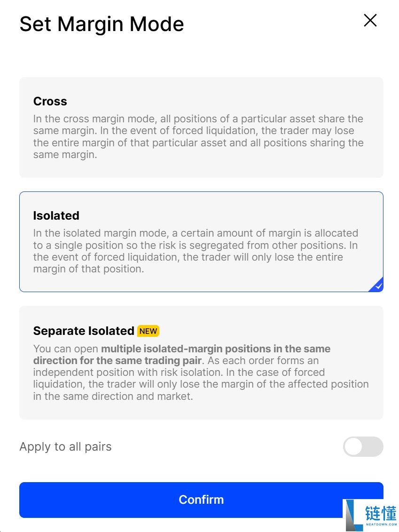This screenshot has height=532, width=399.
Task: Click the Cross heading text
Action: (50, 101)
